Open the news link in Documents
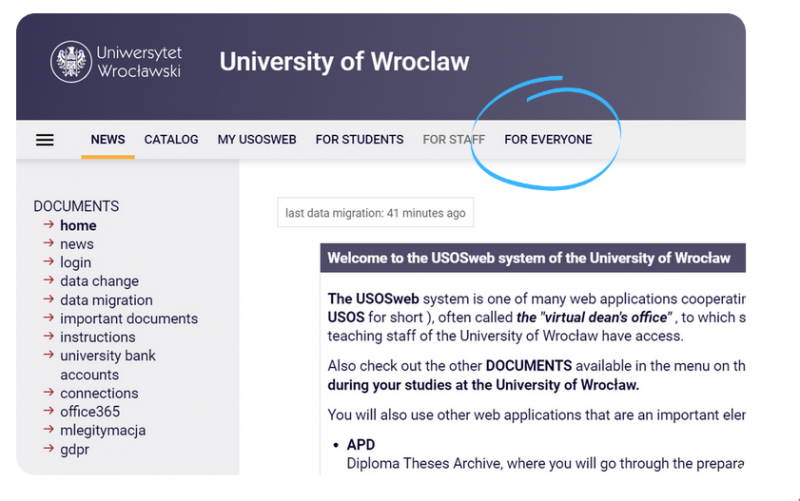The width and height of the screenshot is (800, 501). point(77,244)
